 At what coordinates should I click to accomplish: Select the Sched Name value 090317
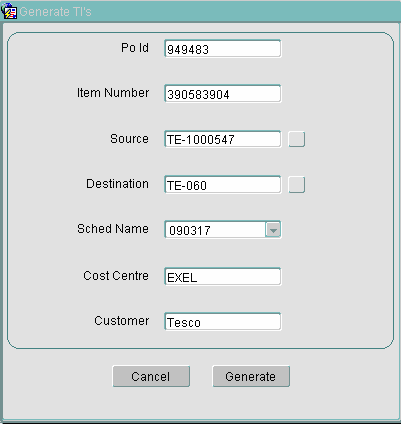[x=215, y=230]
